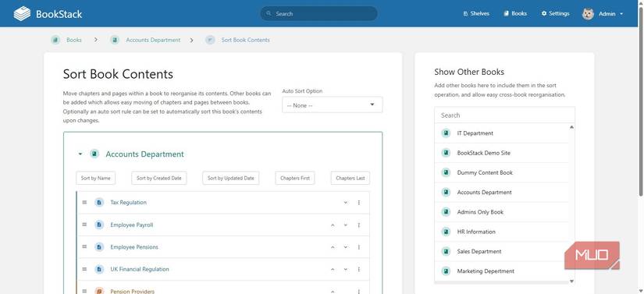Open the Auto Sort Option dropdown

point(333,105)
